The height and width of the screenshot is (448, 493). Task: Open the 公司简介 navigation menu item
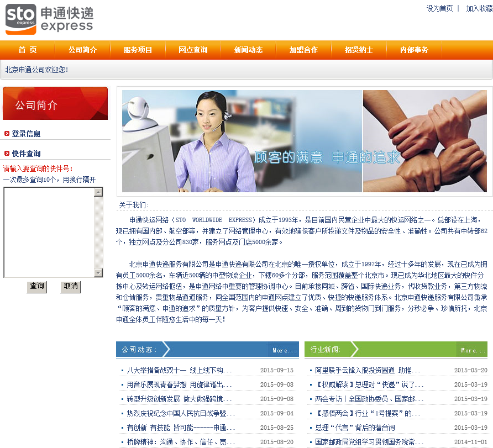tap(83, 50)
